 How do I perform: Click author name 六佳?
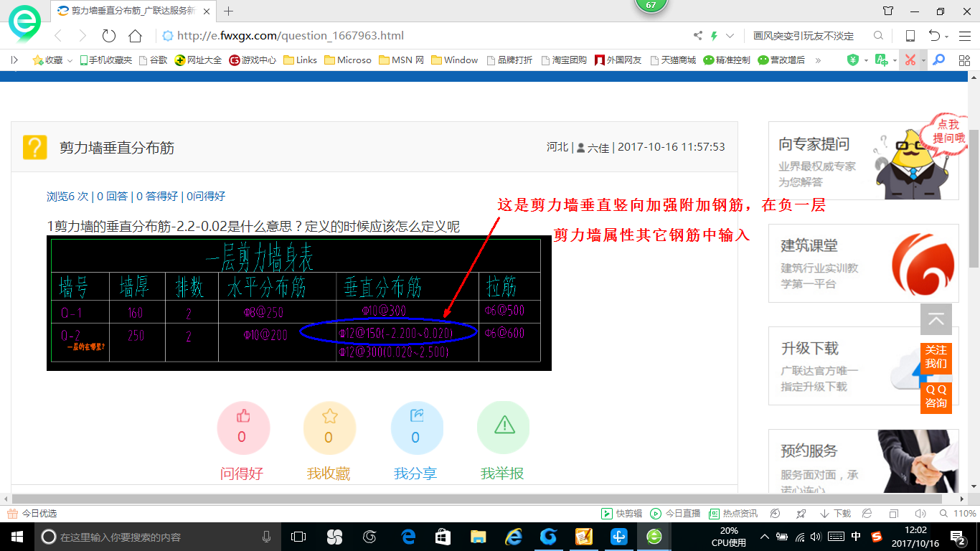tap(598, 147)
